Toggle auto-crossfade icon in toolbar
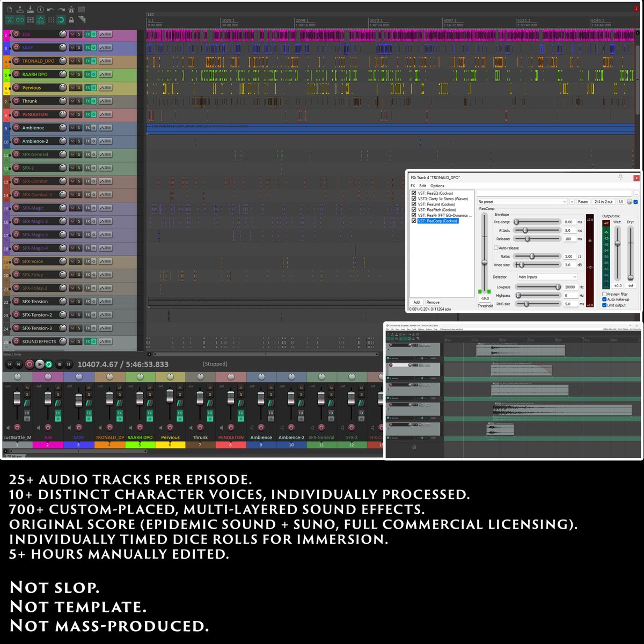Image resolution: width=644 pixels, height=644 pixels. [10, 20]
